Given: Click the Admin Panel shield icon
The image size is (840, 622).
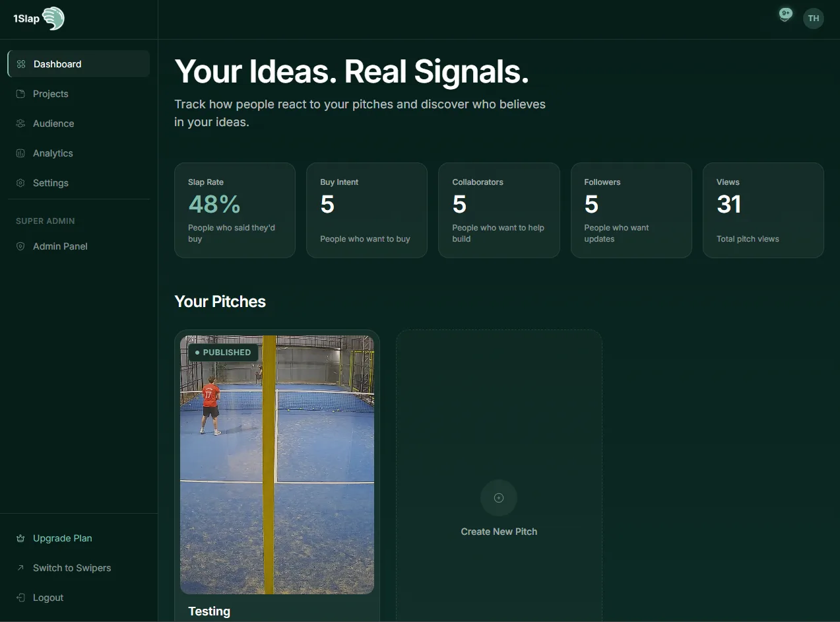Looking at the screenshot, I should (x=20, y=246).
